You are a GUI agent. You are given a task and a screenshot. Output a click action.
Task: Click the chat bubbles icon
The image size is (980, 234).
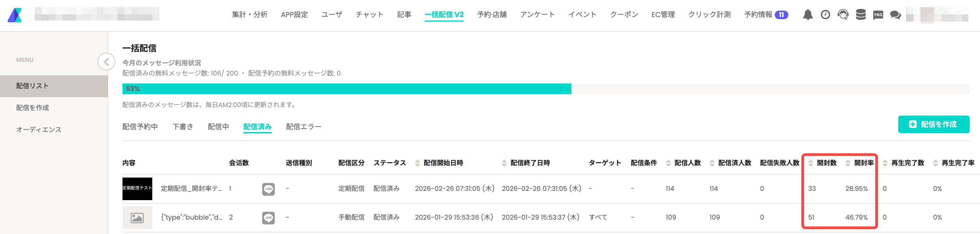tap(895, 15)
